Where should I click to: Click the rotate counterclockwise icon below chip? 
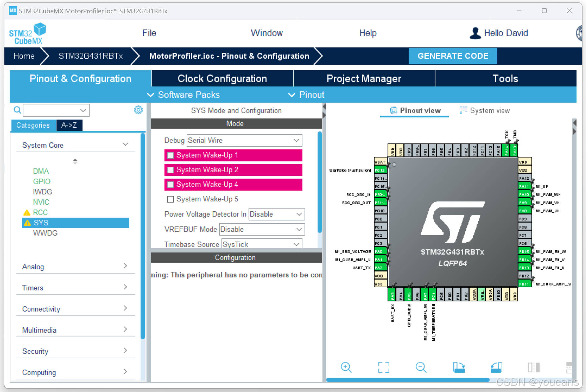pyautogui.click(x=496, y=367)
